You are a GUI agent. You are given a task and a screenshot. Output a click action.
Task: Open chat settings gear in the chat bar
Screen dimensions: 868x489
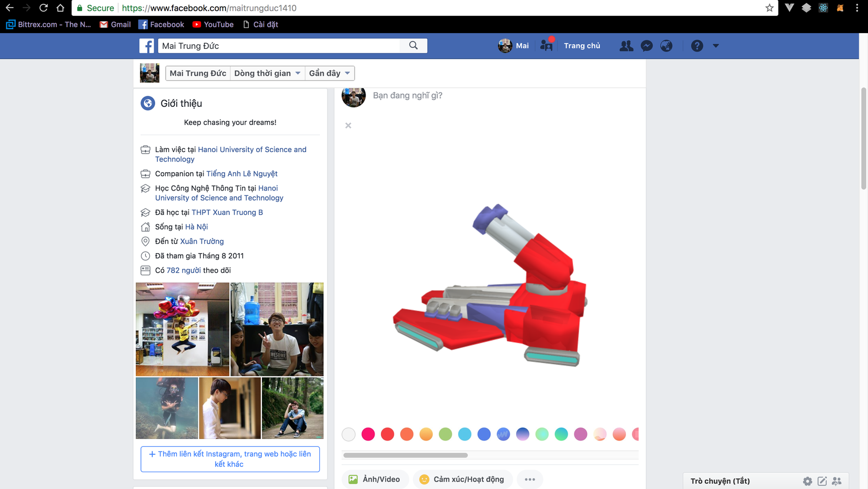pos(808,481)
